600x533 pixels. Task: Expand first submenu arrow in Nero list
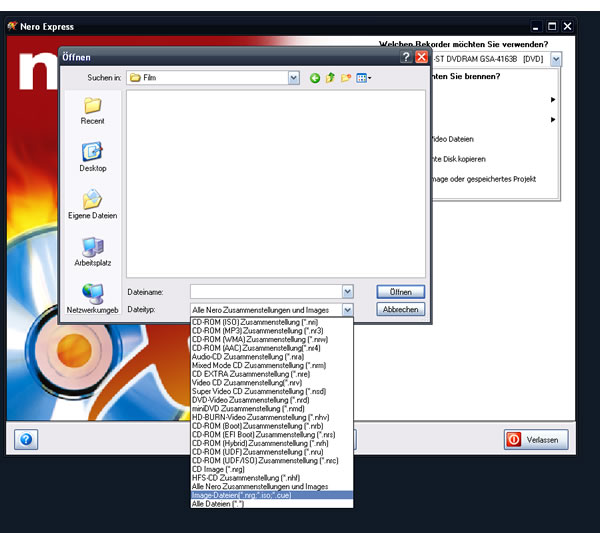[553, 99]
